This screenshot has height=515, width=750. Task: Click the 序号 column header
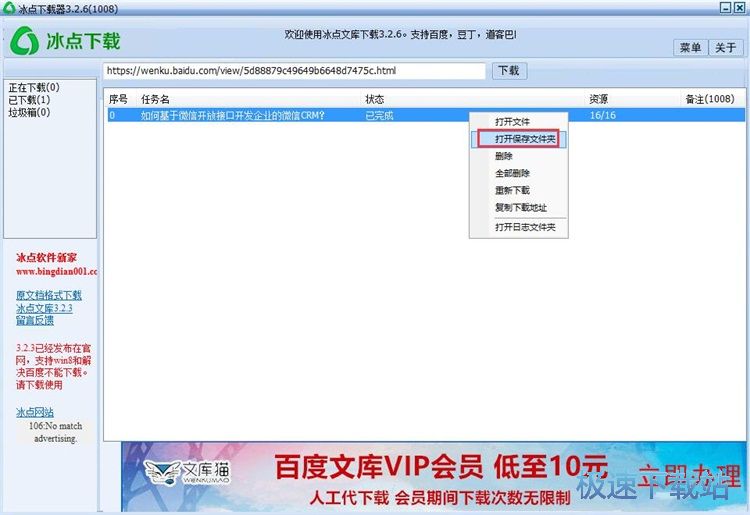pyautogui.click(x=118, y=99)
